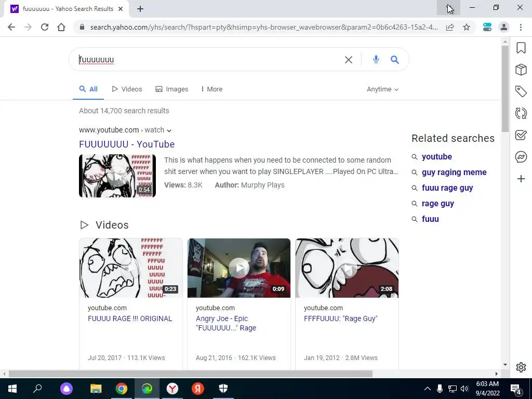Show hidden system tray icons
The width and height of the screenshot is (532, 399).
point(428,389)
